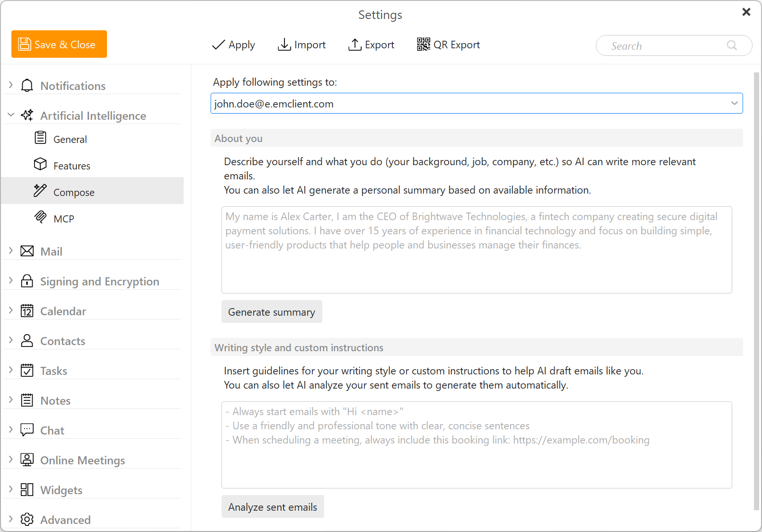Click the Apply checkmark icon

pos(218,44)
